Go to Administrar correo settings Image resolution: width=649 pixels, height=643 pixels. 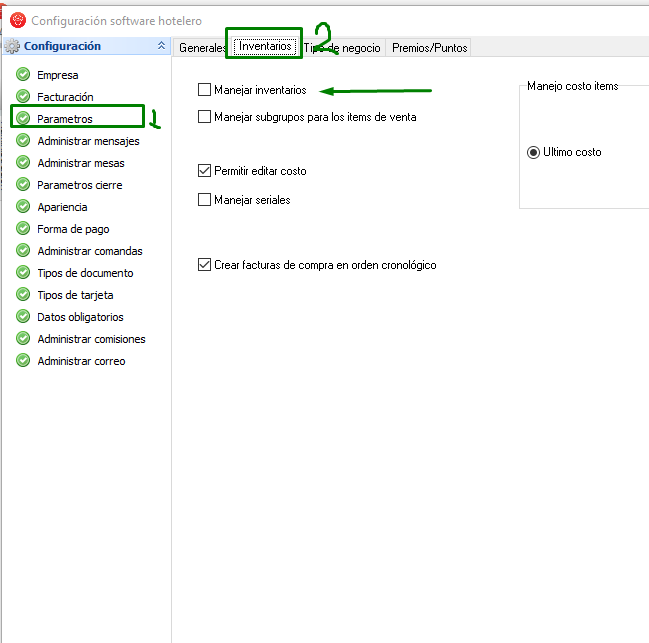(81, 361)
